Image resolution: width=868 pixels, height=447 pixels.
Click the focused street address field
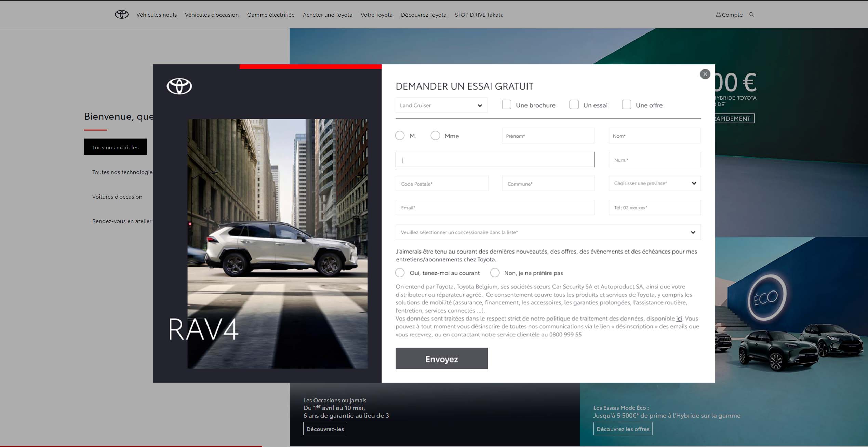495,160
